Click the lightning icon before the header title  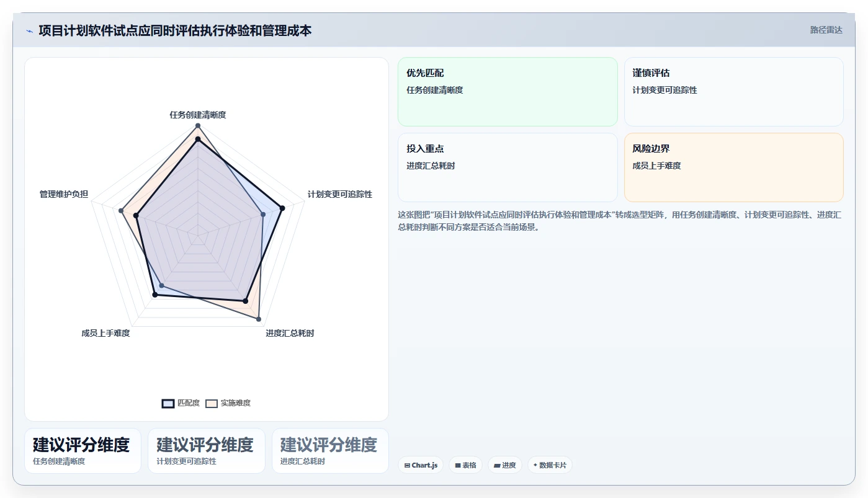click(30, 31)
